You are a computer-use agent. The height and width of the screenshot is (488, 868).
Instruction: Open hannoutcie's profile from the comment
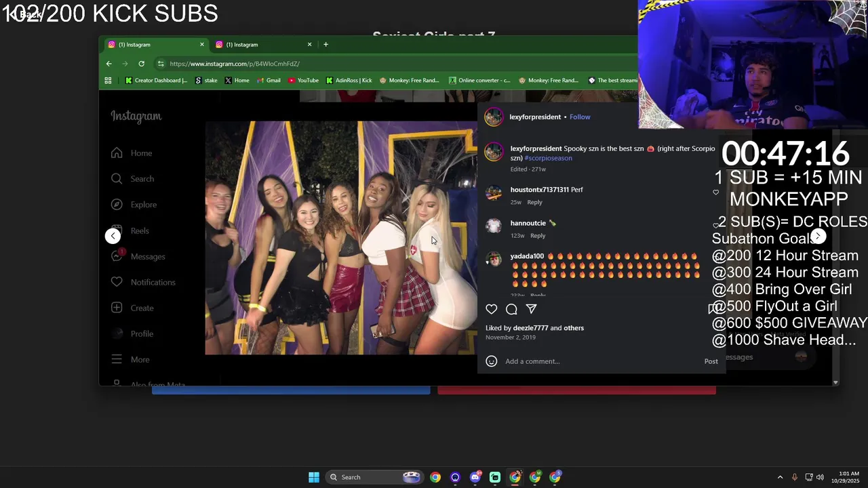[x=528, y=223]
